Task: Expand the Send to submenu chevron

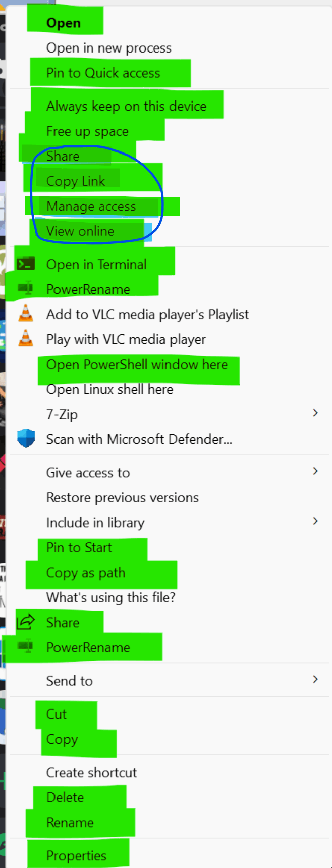Action: [x=315, y=680]
